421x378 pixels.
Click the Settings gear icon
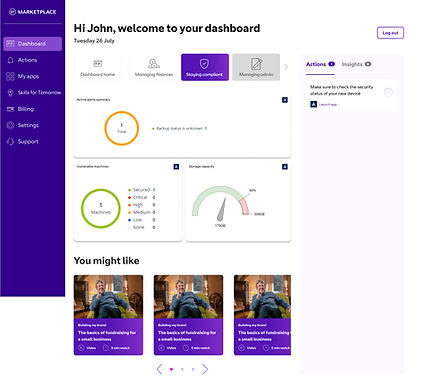pyautogui.click(x=10, y=125)
